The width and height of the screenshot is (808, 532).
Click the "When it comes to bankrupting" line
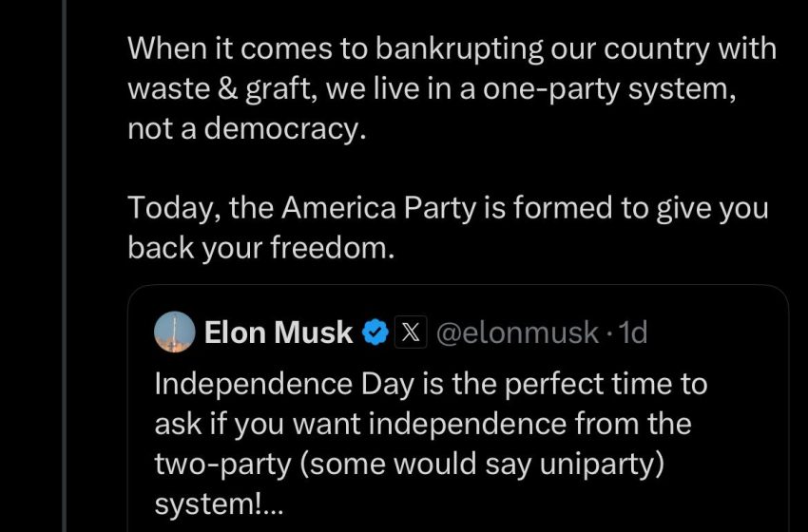click(x=452, y=49)
